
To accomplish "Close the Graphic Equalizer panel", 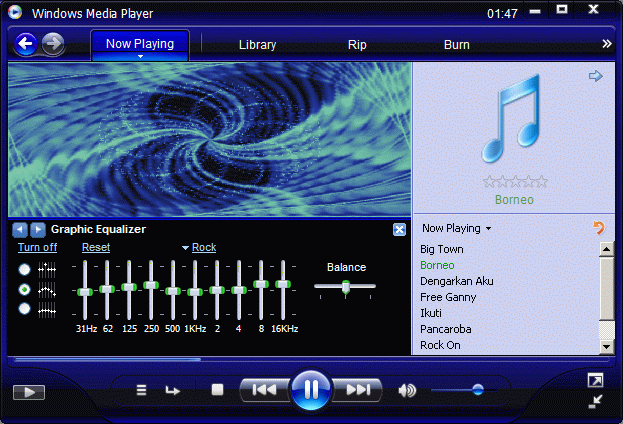I will point(399,229).
